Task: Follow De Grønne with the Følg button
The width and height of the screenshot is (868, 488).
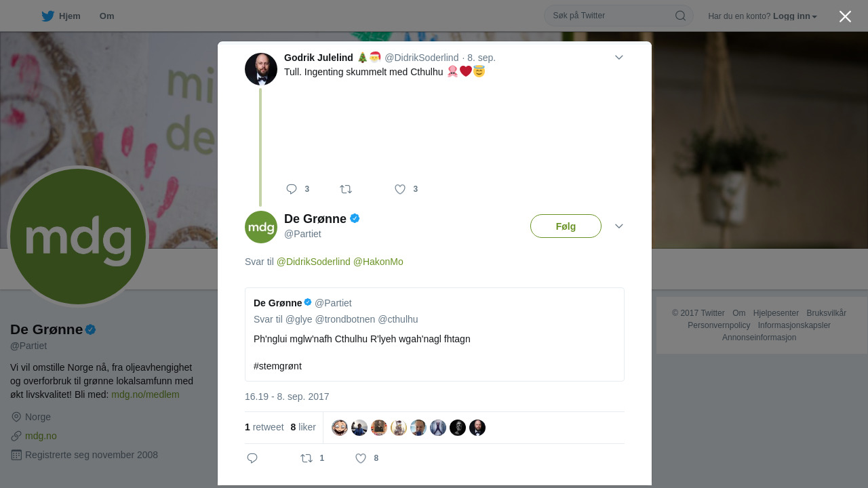Action: 566,226
